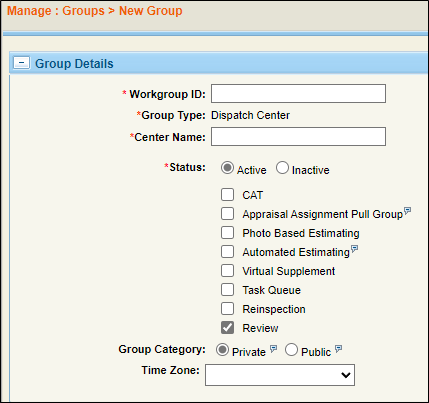Choose the Private group category
Viewport: 429px width, 403px height.
coord(222,350)
